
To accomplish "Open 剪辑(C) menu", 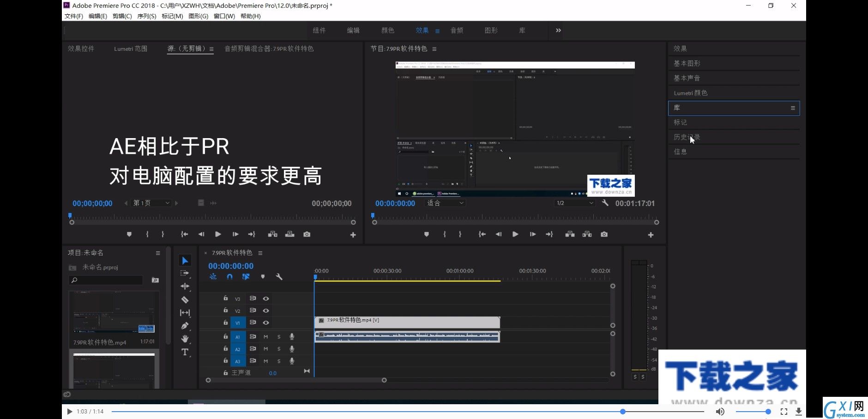I will point(122,16).
